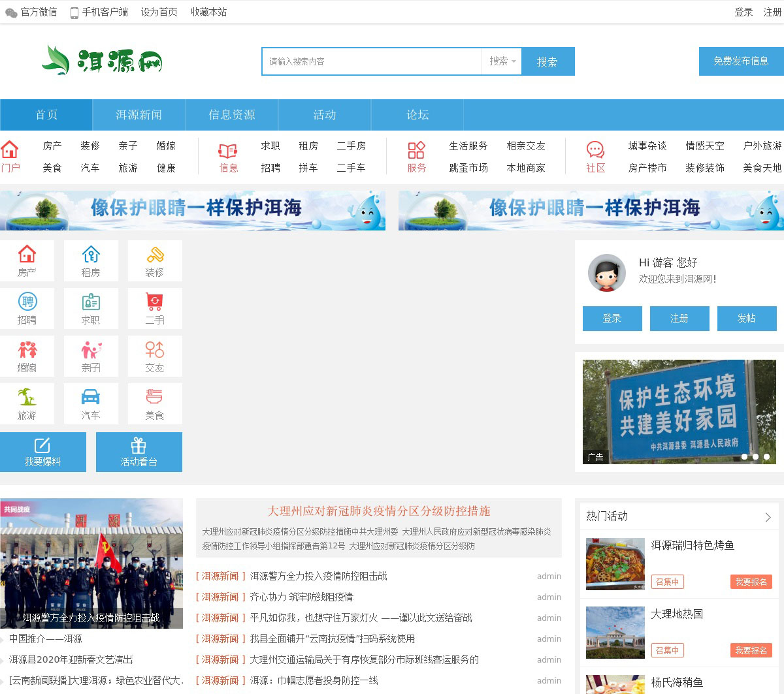The image size is (784, 694).
Task: Expand the 搜索 type dropdown
Action: click(x=502, y=61)
